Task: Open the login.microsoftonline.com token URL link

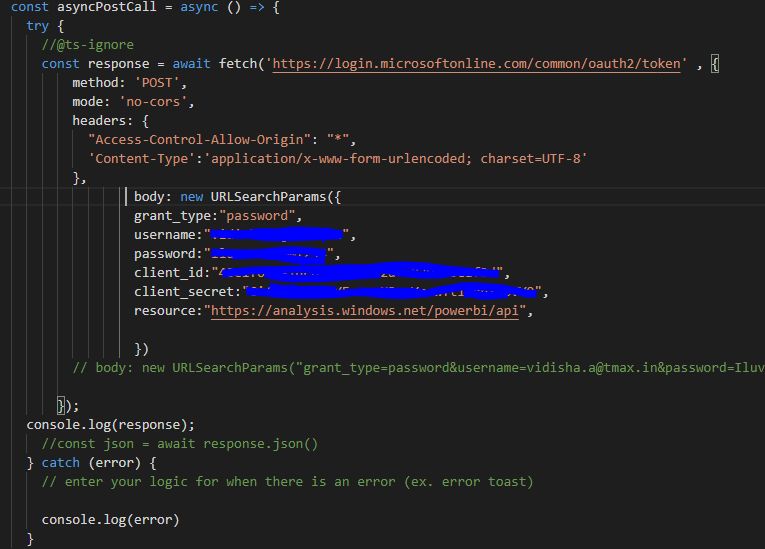Action: [476, 64]
